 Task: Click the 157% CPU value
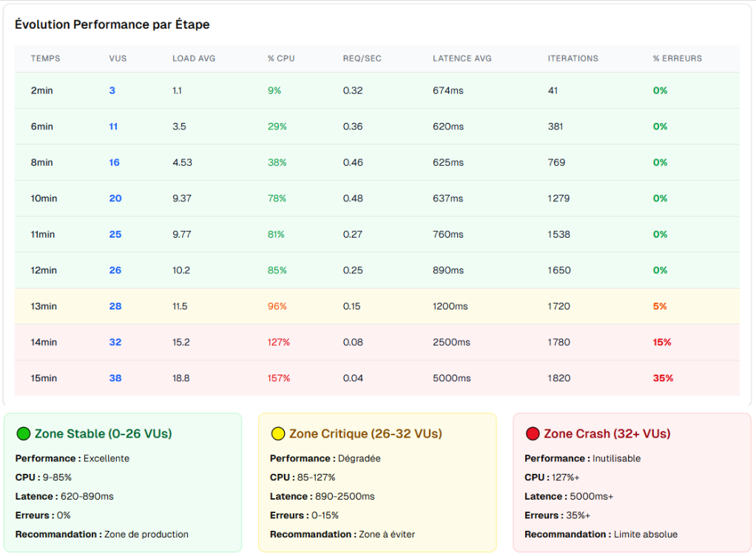[279, 378]
